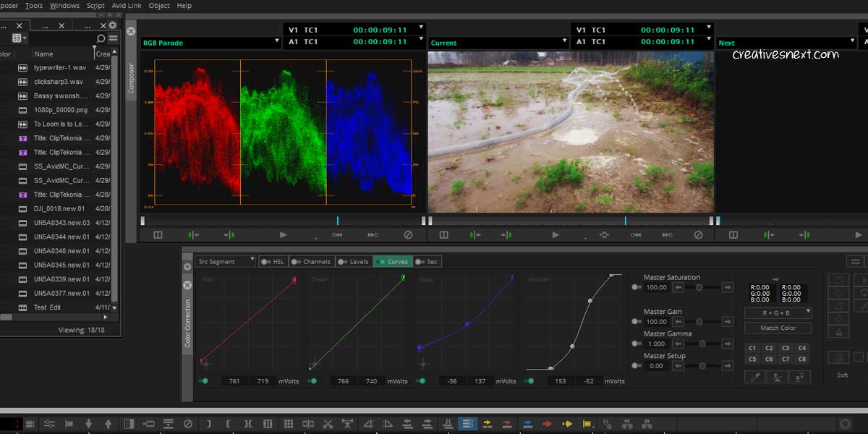Toggle the Master Saturation enable button
The image size is (868, 434).
click(x=637, y=287)
